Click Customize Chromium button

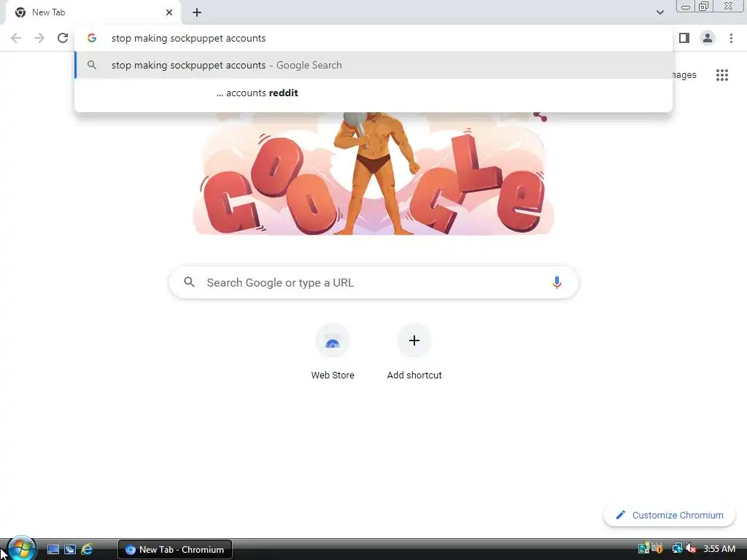(x=670, y=516)
